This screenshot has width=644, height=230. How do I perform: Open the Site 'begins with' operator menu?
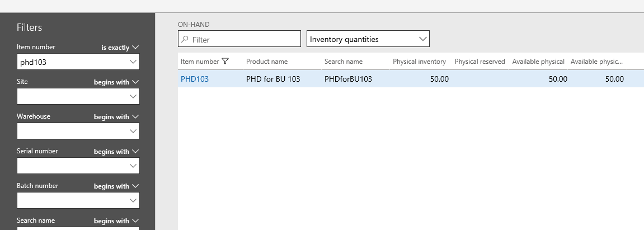click(x=116, y=82)
